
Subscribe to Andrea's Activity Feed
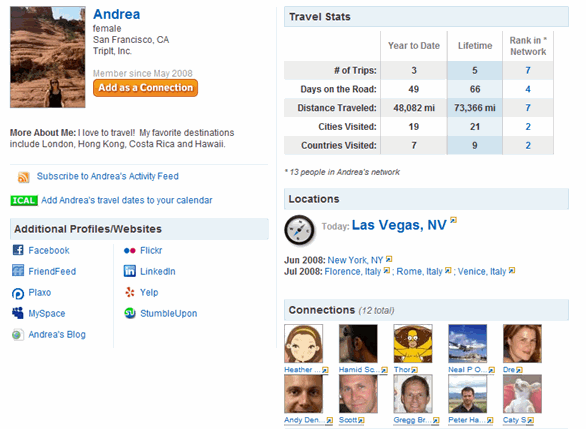[108, 176]
